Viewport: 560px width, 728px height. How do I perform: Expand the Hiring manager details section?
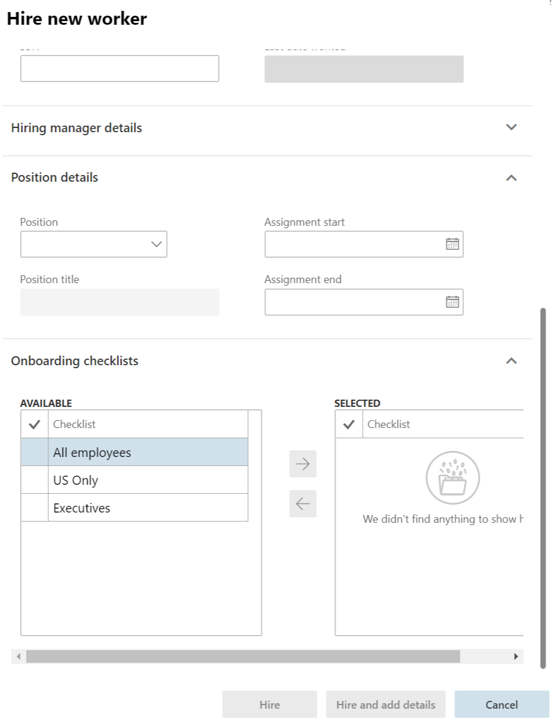pyautogui.click(x=511, y=127)
